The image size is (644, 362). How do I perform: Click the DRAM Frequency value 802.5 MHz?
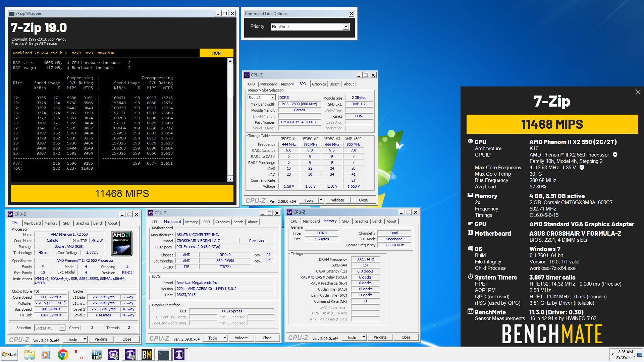coord(365,259)
